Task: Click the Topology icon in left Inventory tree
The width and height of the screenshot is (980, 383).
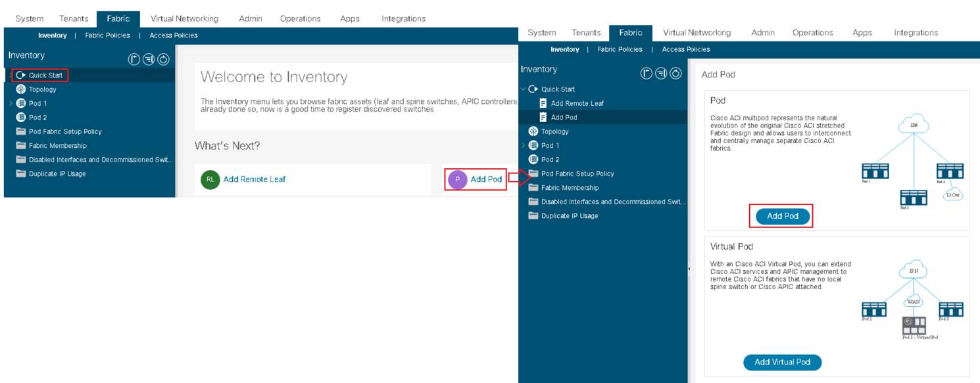Action: coord(21,89)
